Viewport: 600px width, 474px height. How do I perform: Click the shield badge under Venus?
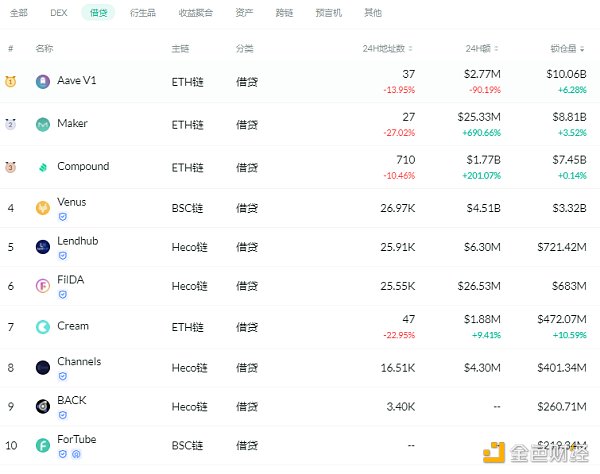[x=63, y=217]
